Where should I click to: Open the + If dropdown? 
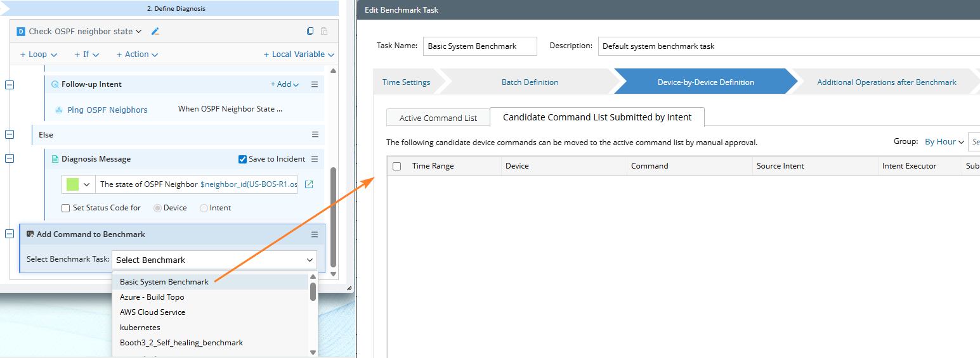87,54
